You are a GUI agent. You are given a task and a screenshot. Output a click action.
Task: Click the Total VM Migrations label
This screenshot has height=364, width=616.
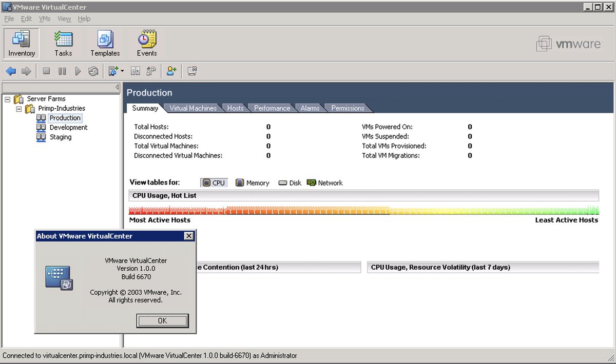click(x=391, y=155)
